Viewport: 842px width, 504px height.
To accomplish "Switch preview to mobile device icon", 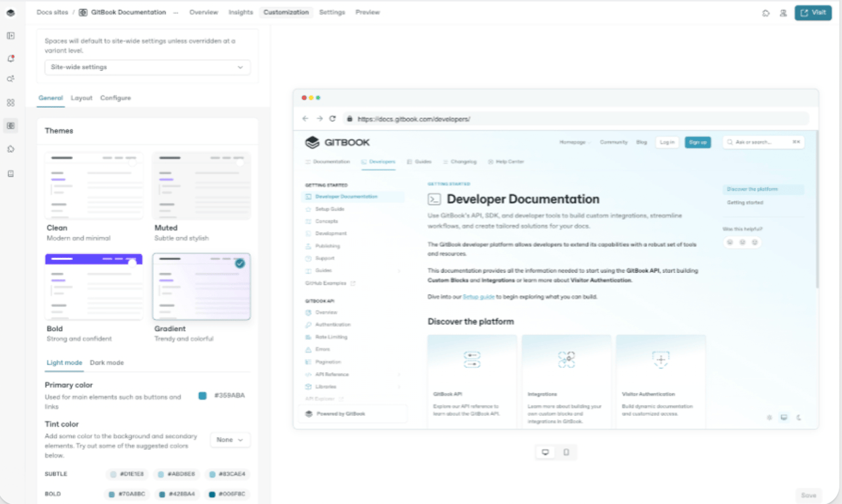I will (x=566, y=452).
